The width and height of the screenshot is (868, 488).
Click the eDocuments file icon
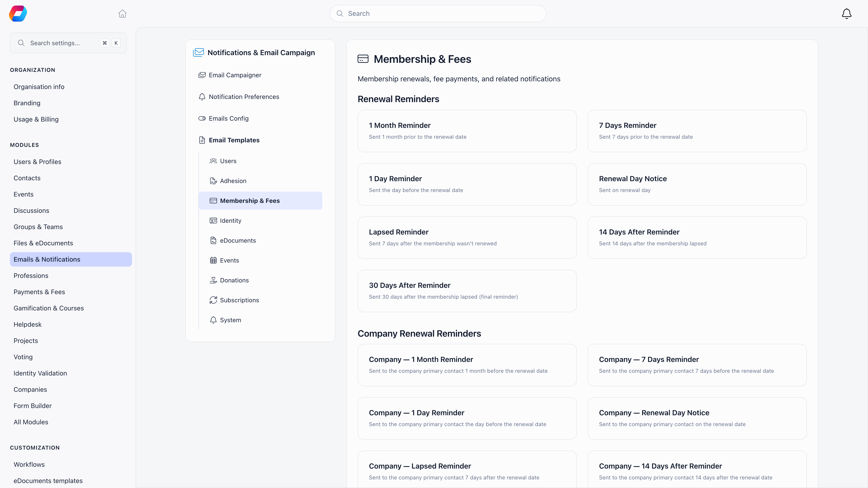[213, 240]
